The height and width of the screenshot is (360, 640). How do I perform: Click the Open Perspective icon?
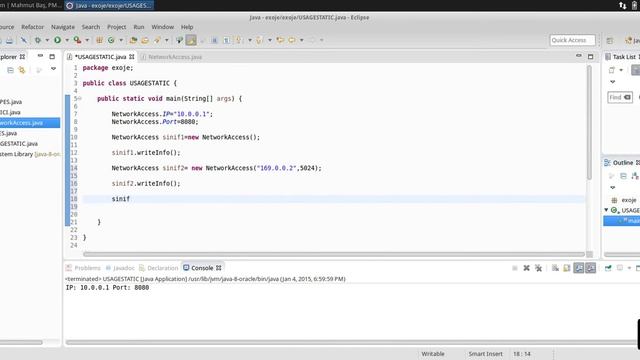tap(610, 40)
